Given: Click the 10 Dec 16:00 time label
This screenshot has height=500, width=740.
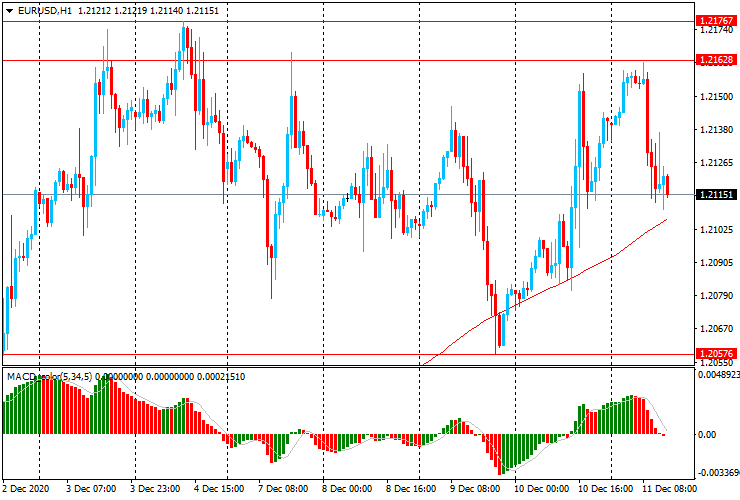Looking at the screenshot, I should coord(605,488).
